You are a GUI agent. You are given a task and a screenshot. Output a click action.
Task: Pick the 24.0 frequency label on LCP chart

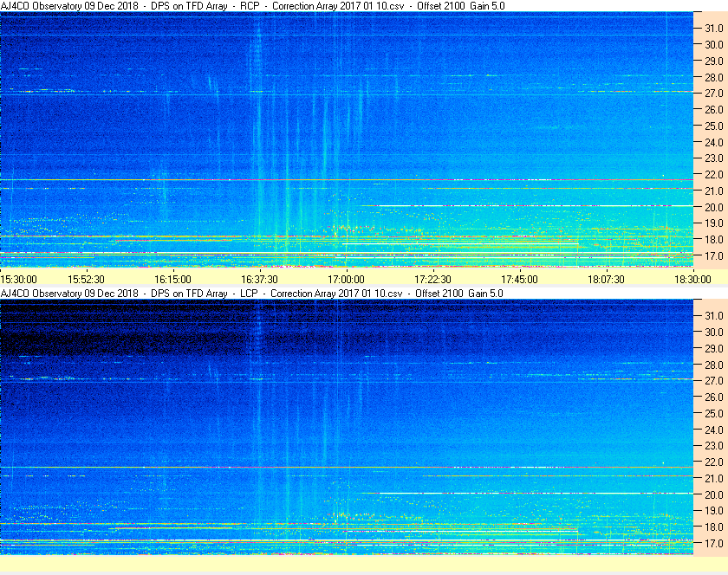pos(714,430)
